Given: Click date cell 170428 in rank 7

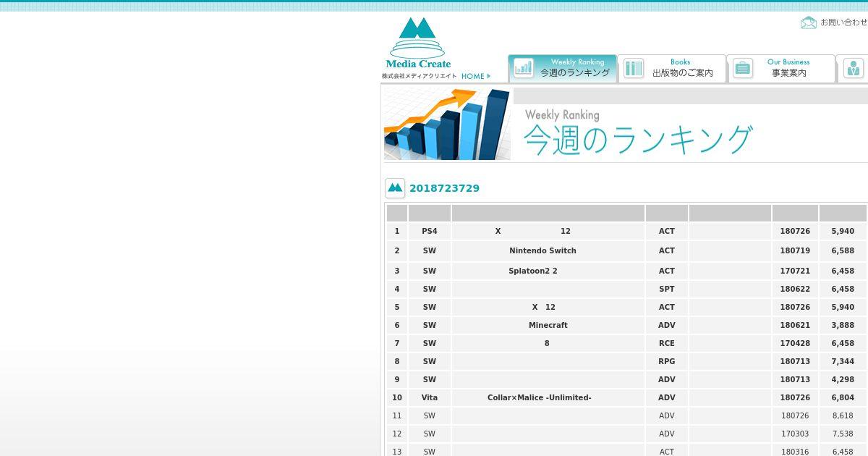Looking at the screenshot, I should point(795,343).
